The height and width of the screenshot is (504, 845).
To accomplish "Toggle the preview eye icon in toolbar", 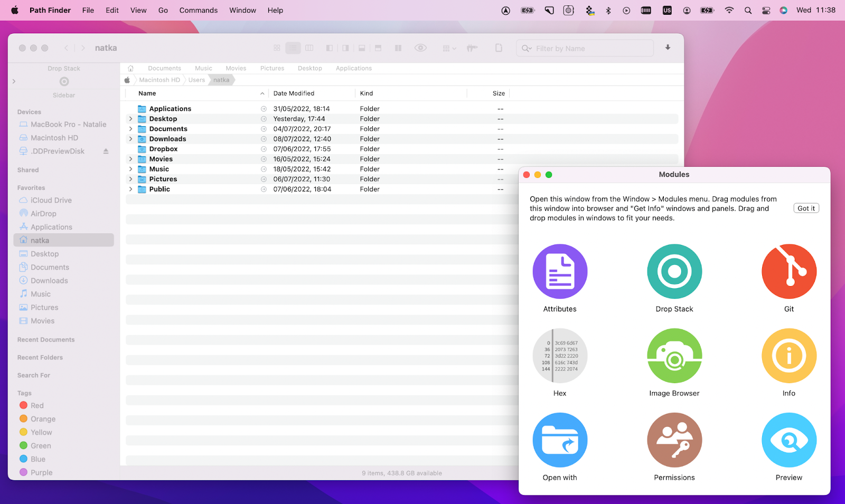I will pos(420,47).
